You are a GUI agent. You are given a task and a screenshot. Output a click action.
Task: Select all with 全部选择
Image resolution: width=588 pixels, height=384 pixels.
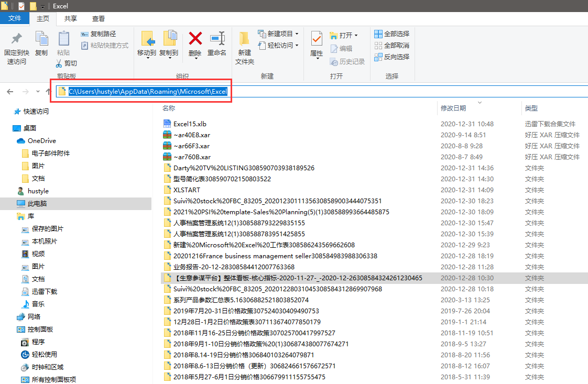pyautogui.click(x=391, y=34)
